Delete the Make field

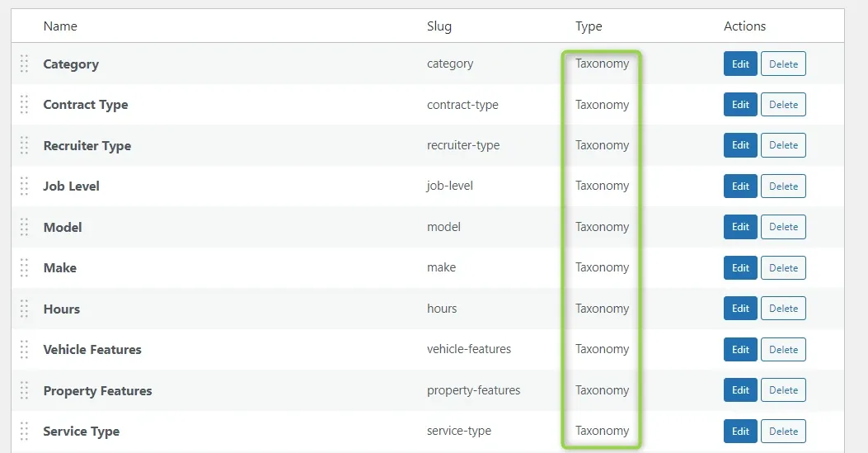[783, 267]
